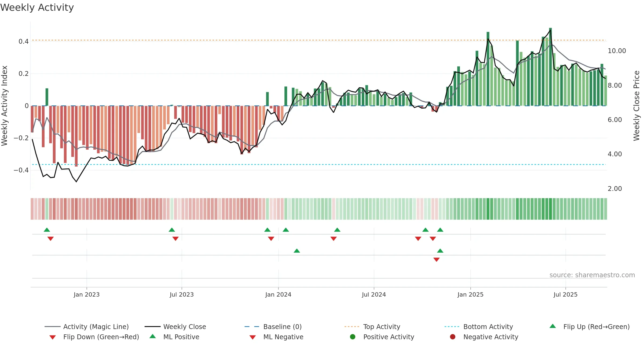Click the isolated green bar in late 2022
644x362 pixels.
click(47, 97)
